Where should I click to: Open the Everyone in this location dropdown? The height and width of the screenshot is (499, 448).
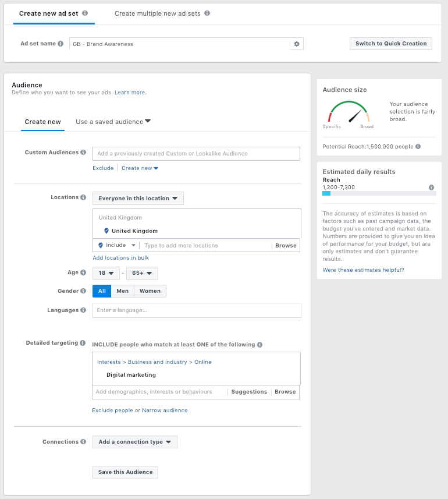click(138, 198)
